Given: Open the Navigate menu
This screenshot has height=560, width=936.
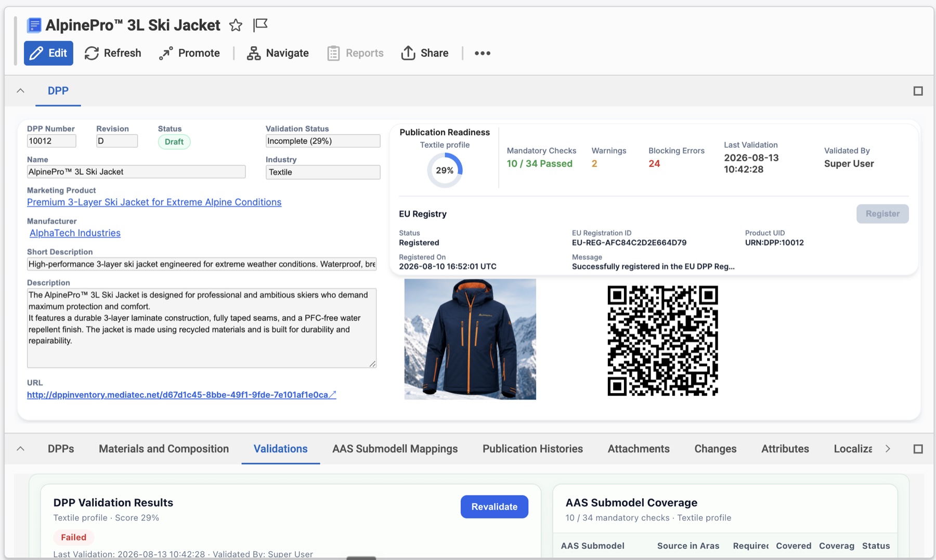Looking at the screenshot, I should tap(278, 53).
